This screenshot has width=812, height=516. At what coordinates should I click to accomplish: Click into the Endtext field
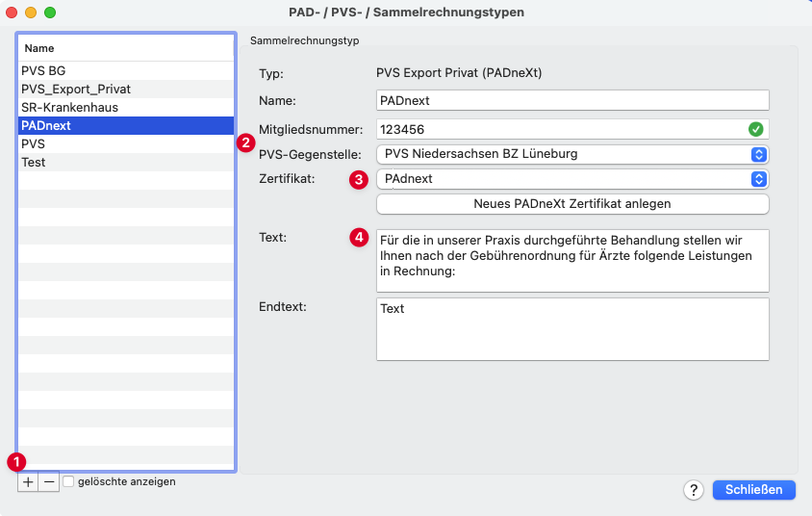[x=572, y=329]
